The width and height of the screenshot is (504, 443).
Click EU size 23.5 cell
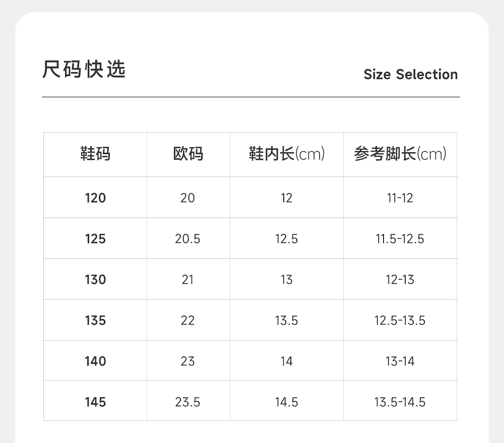click(187, 402)
